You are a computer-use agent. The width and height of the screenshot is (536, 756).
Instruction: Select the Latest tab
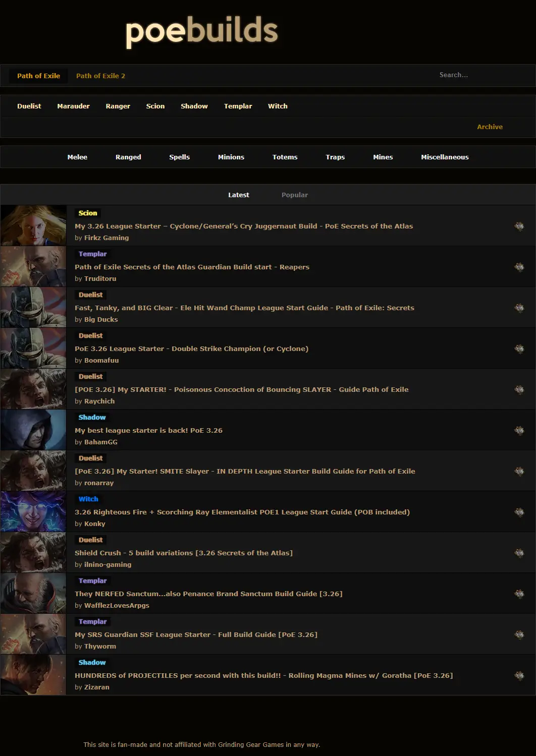coord(238,195)
